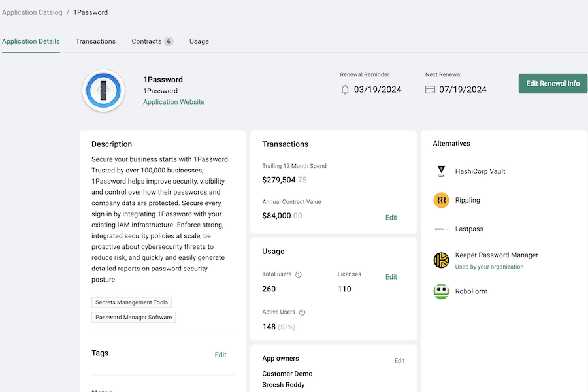Click the renewal reminder bell icon
The image size is (588, 392).
346,90
